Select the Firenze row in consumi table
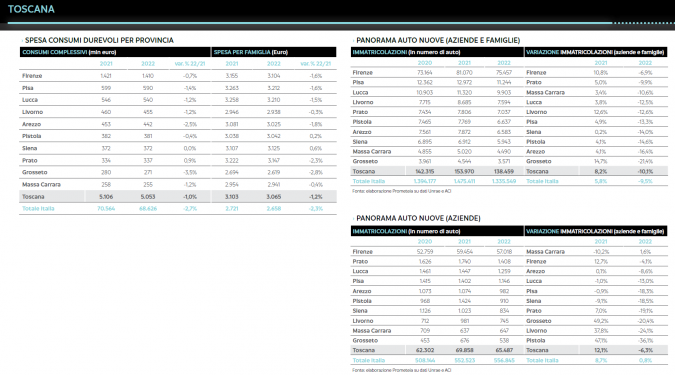The width and height of the screenshot is (675, 375). click(178, 76)
